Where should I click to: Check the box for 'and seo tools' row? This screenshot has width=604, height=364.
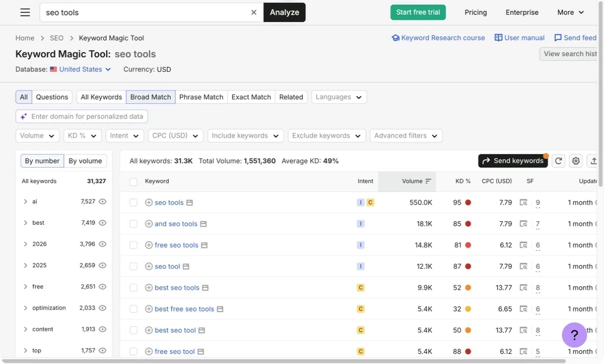[x=133, y=224]
